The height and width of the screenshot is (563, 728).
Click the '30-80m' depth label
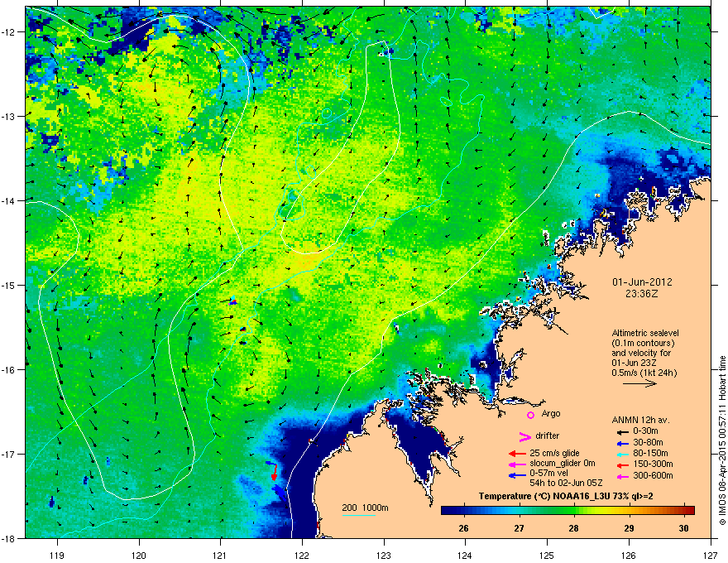pos(648,443)
